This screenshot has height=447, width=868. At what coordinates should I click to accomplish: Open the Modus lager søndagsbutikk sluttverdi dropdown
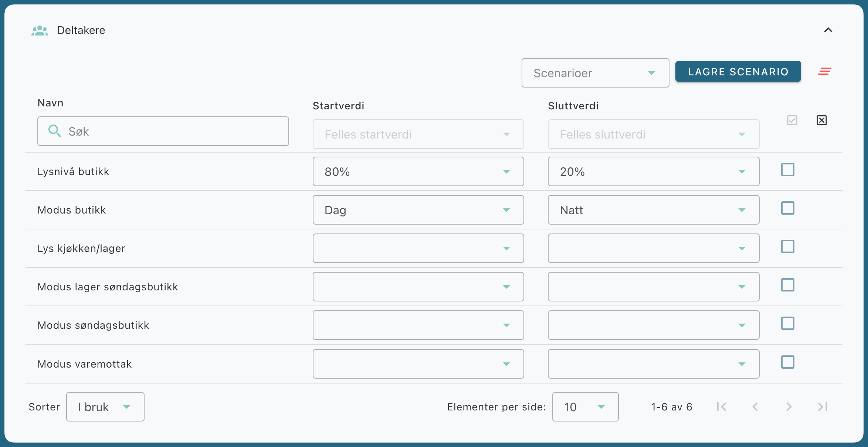click(x=654, y=287)
